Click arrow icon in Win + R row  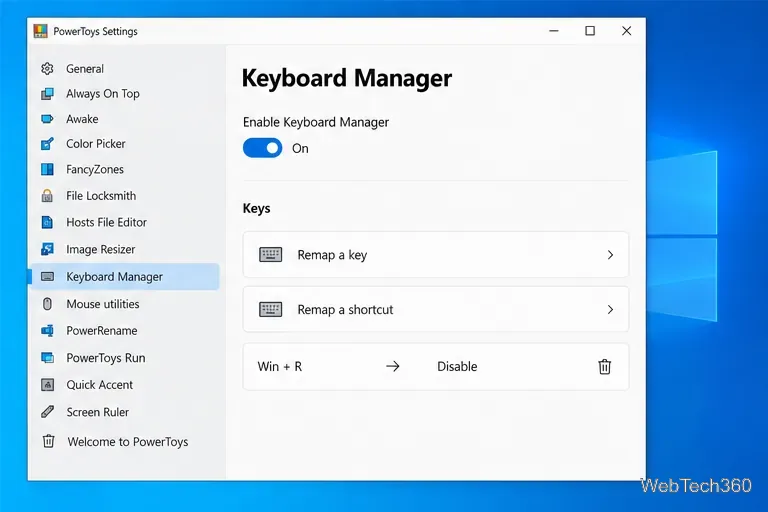pos(392,366)
